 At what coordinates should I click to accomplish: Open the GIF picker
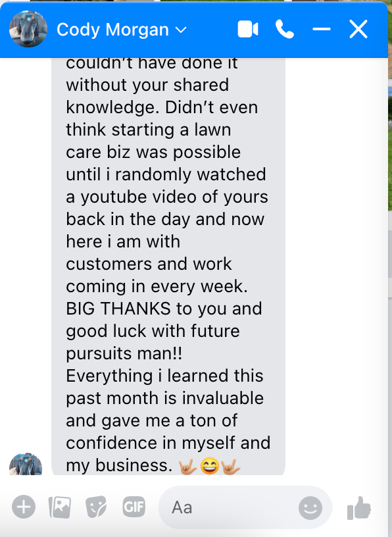pyautogui.click(x=134, y=507)
